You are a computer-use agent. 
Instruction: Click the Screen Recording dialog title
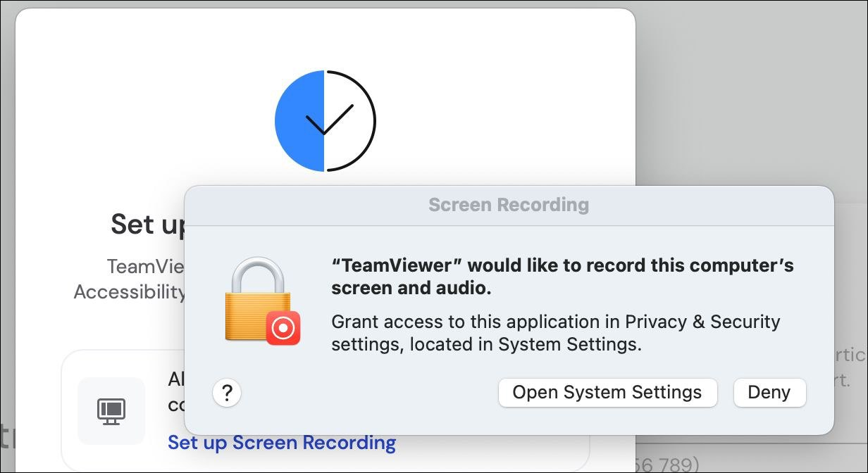(509, 205)
